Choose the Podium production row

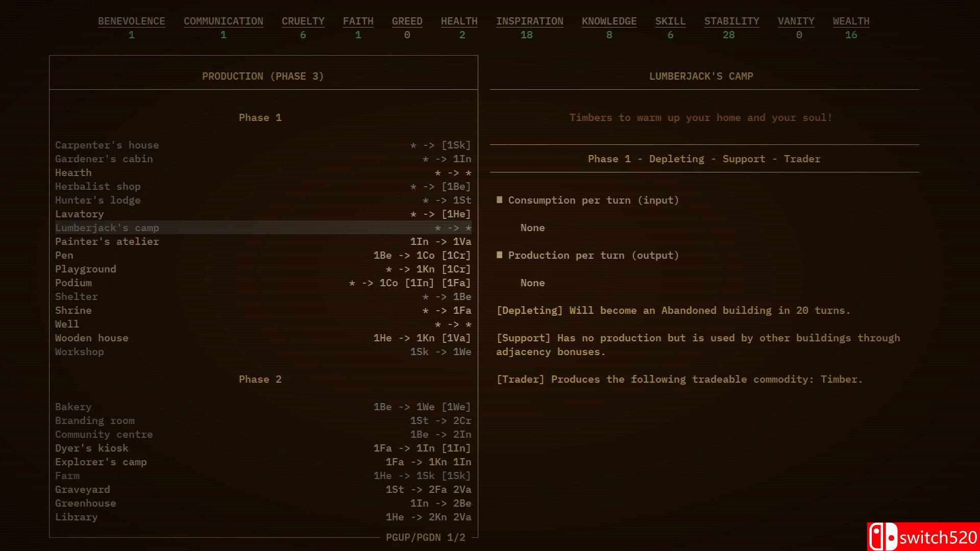[x=73, y=283]
